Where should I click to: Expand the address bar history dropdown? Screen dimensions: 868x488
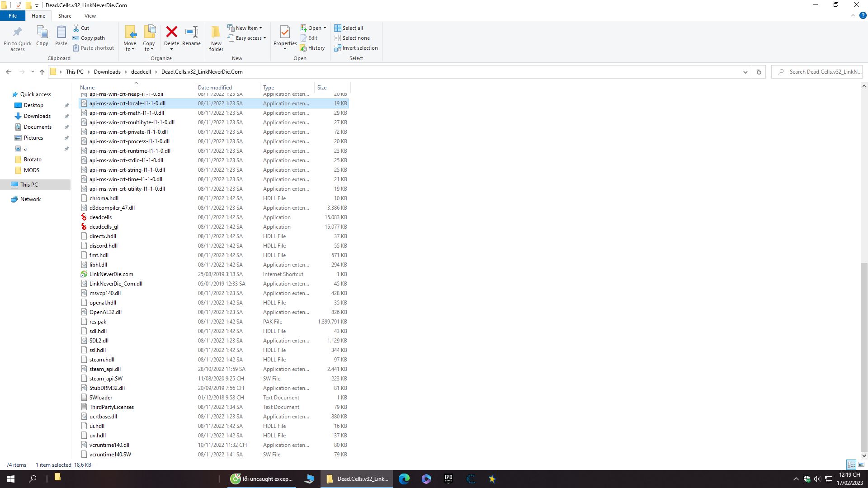click(745, 72)
